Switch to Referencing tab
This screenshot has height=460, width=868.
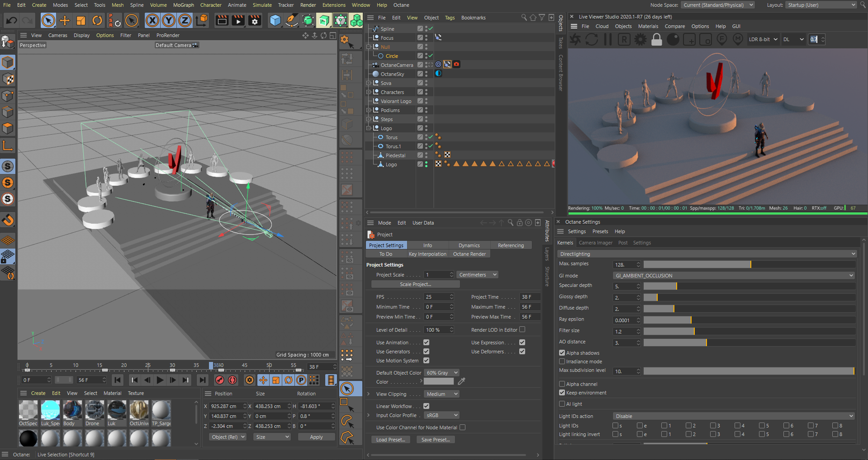(511, 245)
